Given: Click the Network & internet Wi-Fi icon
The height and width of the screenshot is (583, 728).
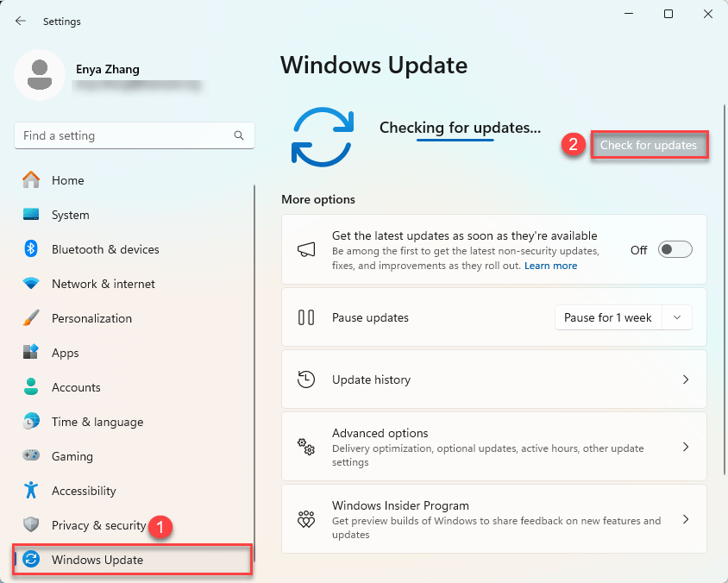Looking at the screenshot, I should click(x=32, y=284).
